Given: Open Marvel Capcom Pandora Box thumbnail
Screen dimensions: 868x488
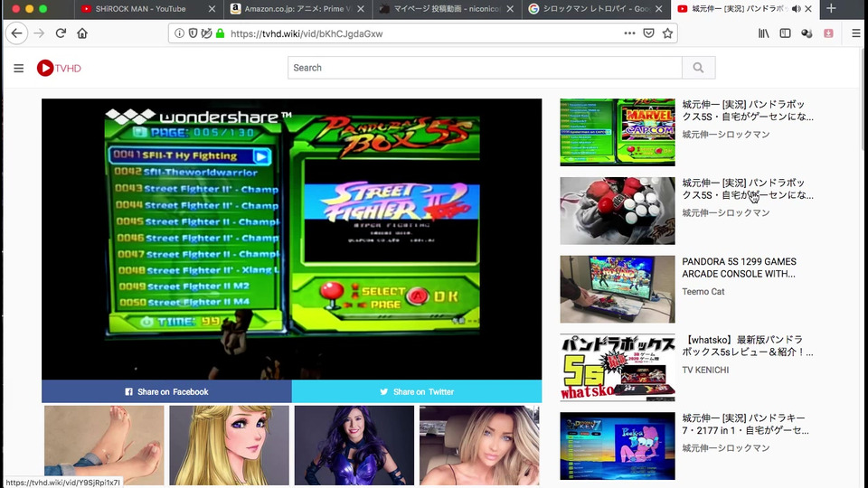Looking at the screenshot, I should 618,132.
